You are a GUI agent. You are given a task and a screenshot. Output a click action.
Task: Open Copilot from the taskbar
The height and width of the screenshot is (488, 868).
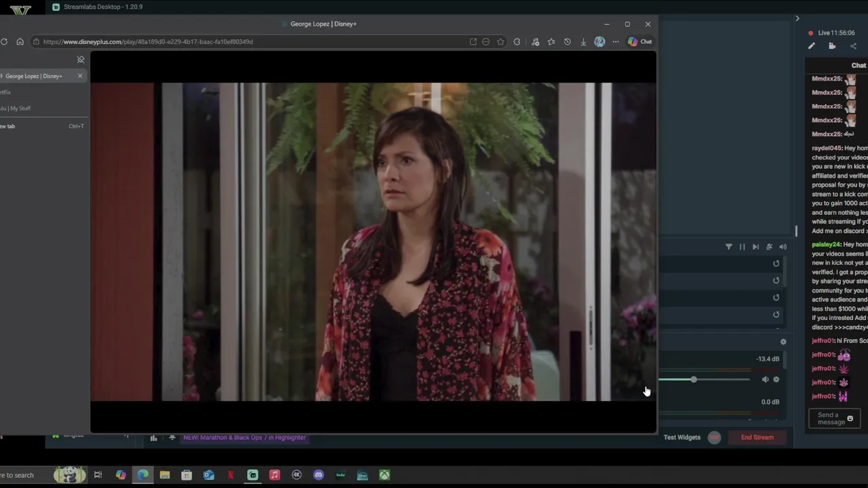click(x=121, y=475)
